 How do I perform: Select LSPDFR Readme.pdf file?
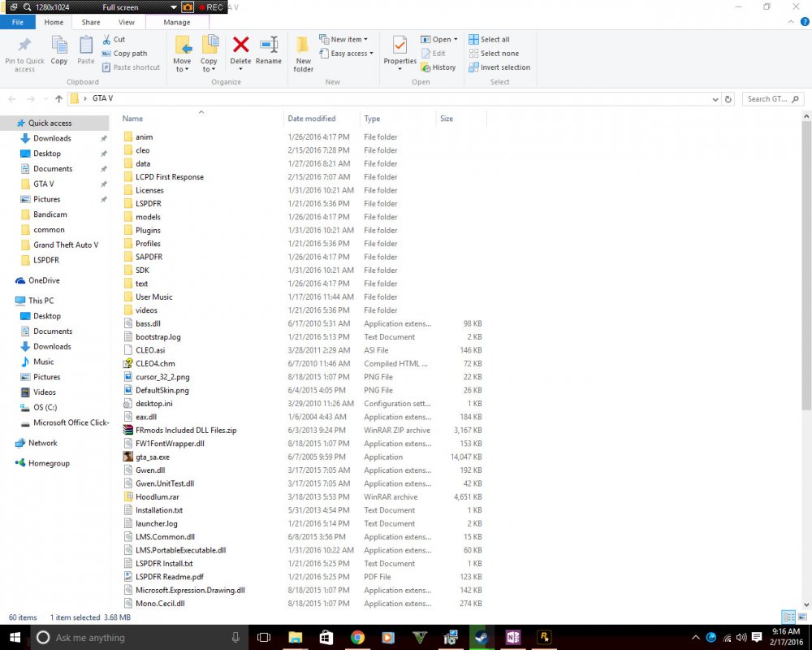170,577
